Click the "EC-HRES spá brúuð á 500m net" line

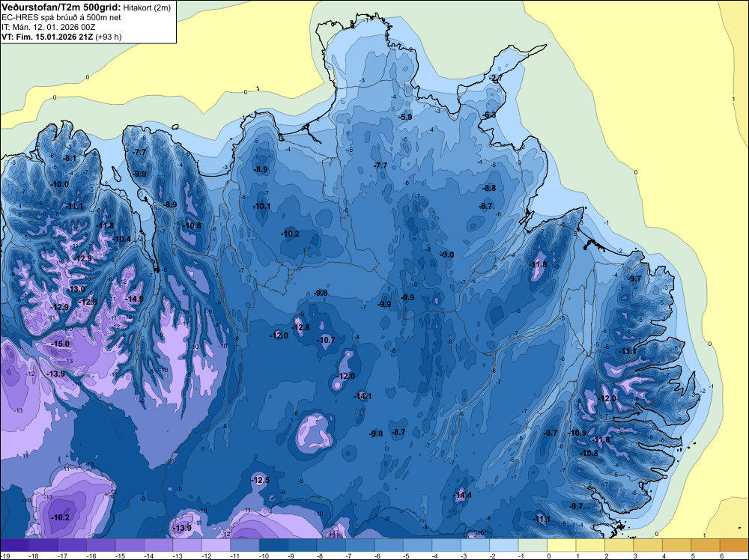pos(61,17)
